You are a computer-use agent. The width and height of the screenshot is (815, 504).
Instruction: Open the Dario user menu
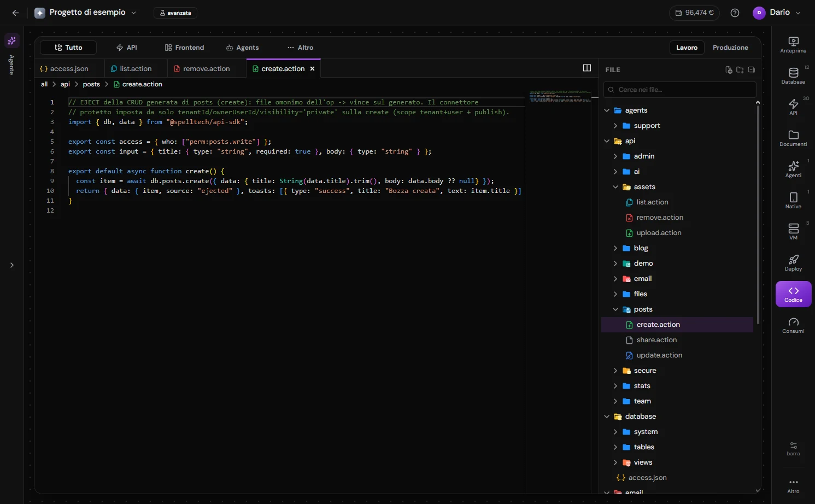point(777,13)
